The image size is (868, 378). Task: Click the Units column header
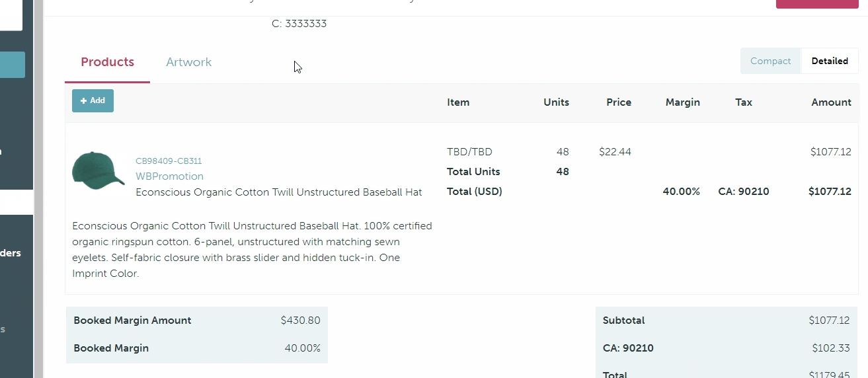pos(556,102)
